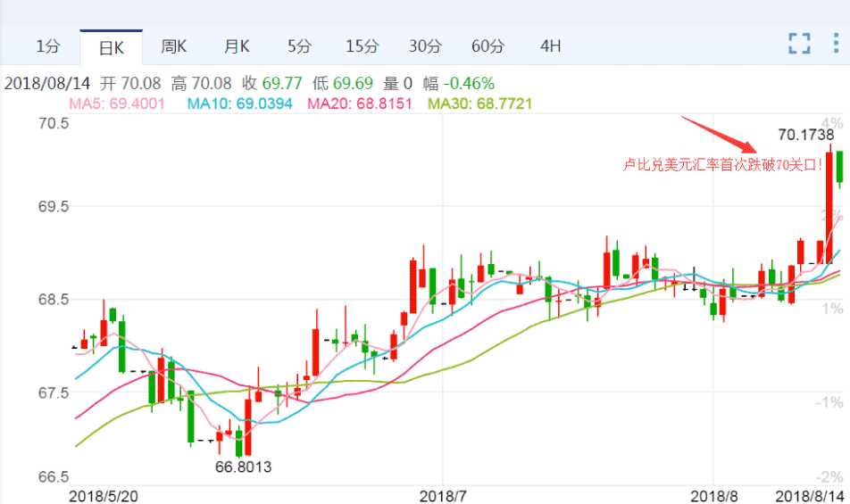Choose the 5分 interval tab
850x504 pixels.
(x=299, y=45)
